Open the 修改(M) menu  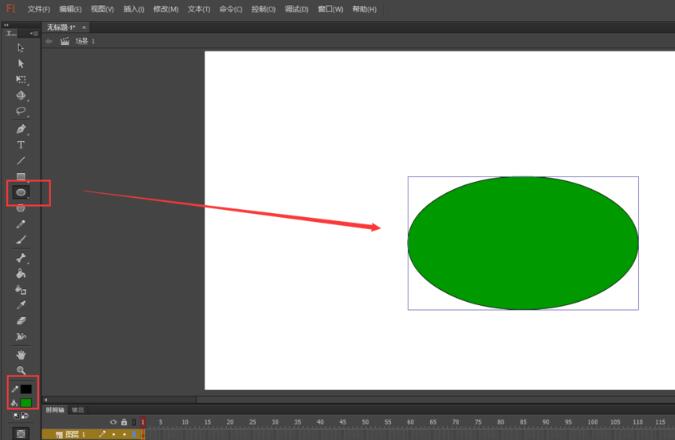[x=166, y=9]
